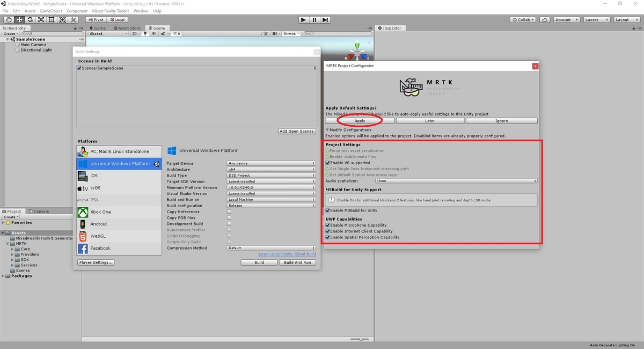Switch to the Game tab
The height and width of the screenshot is (349, 644).
98,28
